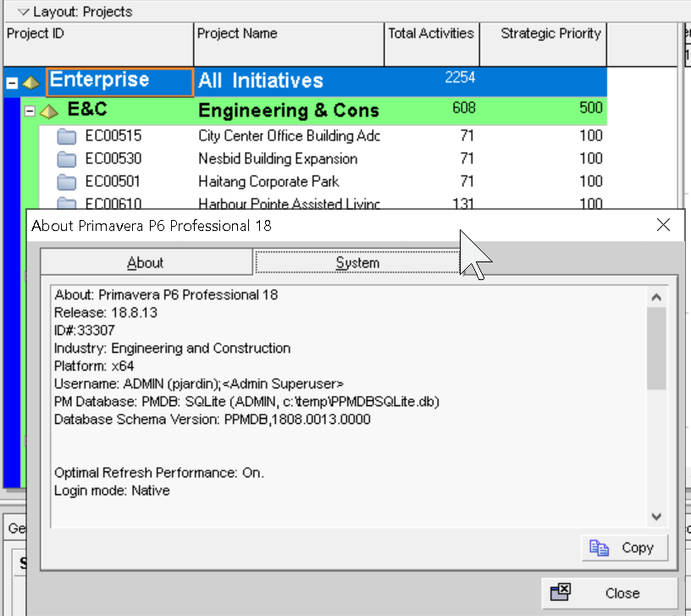The width and height of the screenshot is (691, 616).
Task: Open the Layout: Projects dropdown
Action: [x=23, y=12]
